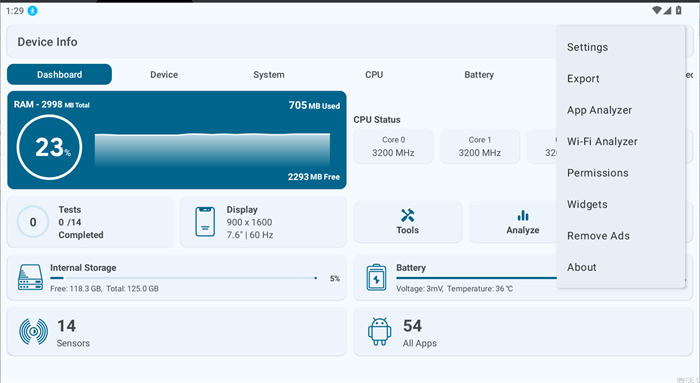Click the Battery level progress bar
700x383 pixels.
point(476,278)
